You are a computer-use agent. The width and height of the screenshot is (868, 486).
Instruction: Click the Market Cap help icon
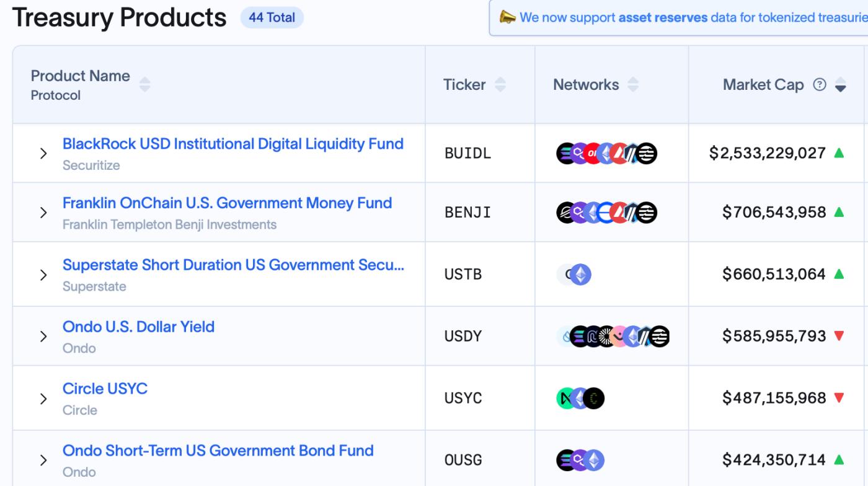(820, 85)
